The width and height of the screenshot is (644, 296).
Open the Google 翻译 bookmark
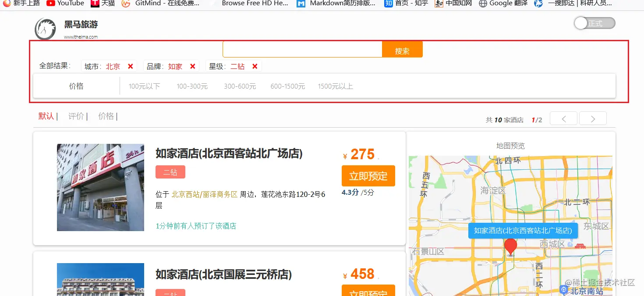coord(503,3)
